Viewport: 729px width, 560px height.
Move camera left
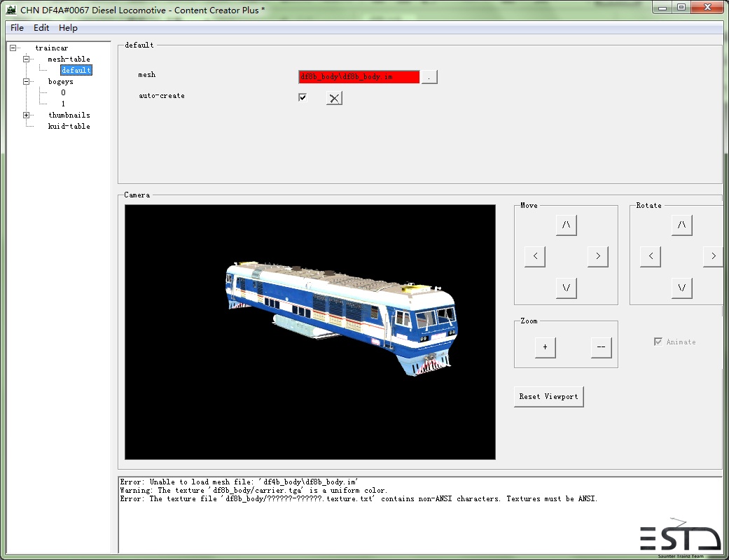pyautogui.click(x=535, y=256)
